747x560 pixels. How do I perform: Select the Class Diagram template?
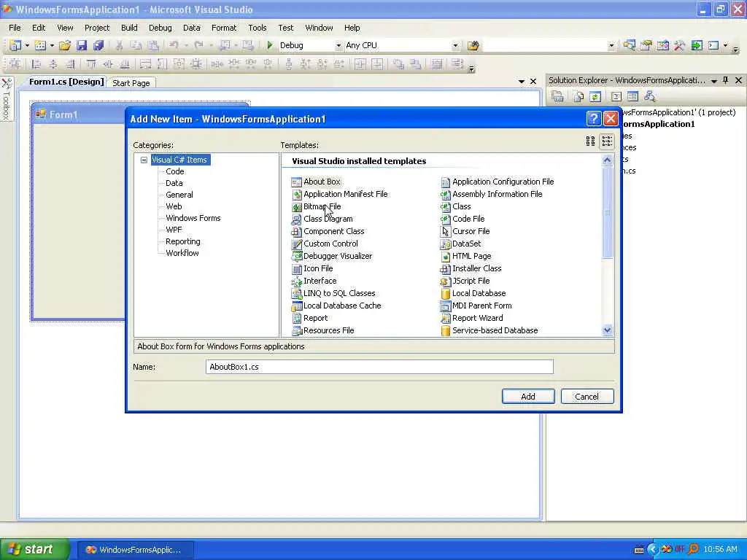point(322,219)
